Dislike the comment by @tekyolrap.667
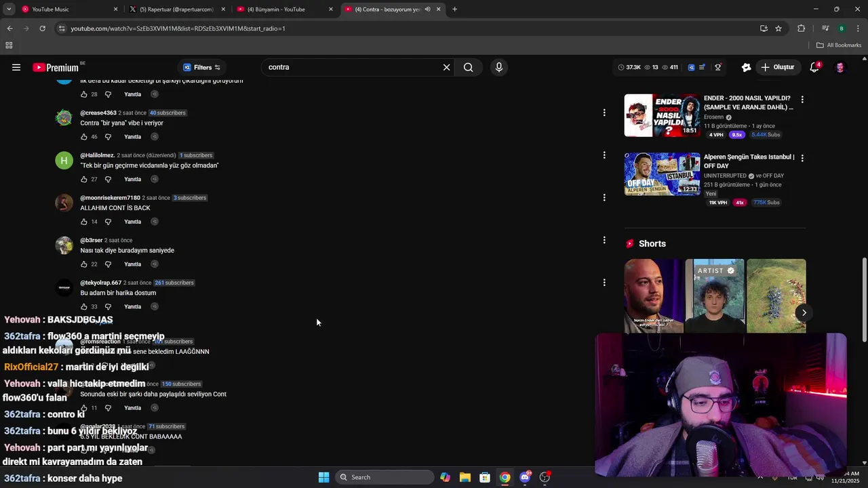Image resolution: width=868 pixels, height=488 pixels. pos(108,306)
